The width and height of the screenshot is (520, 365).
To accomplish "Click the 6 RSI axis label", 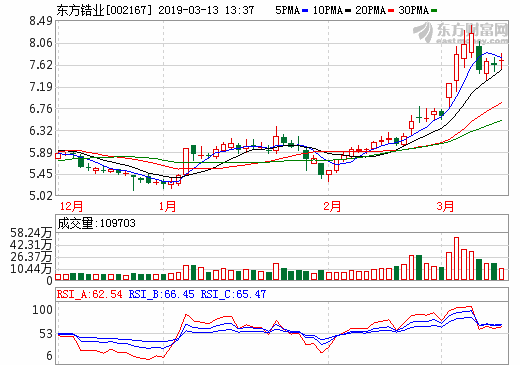I will coord(49,356).
